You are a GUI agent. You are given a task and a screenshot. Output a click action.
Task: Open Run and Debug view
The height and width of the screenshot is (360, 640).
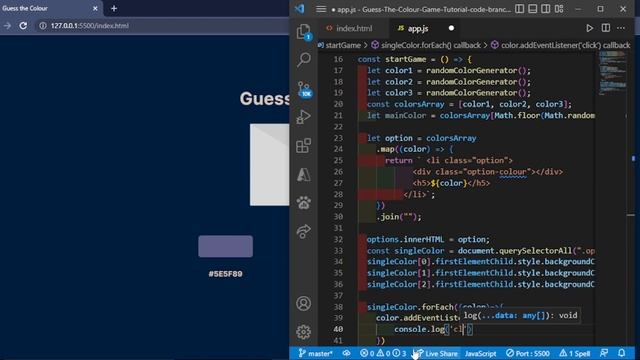point(303,117)
